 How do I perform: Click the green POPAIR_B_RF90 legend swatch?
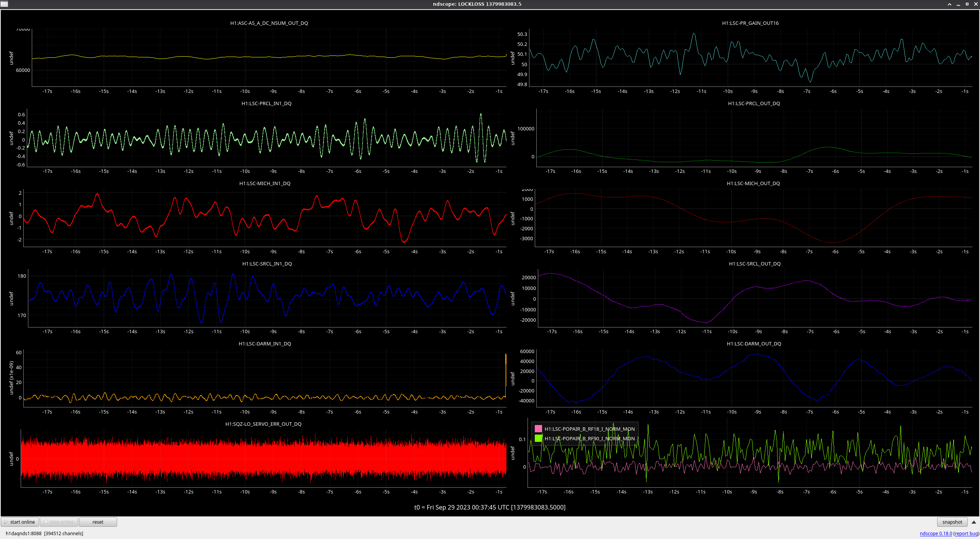coord(538,438)
